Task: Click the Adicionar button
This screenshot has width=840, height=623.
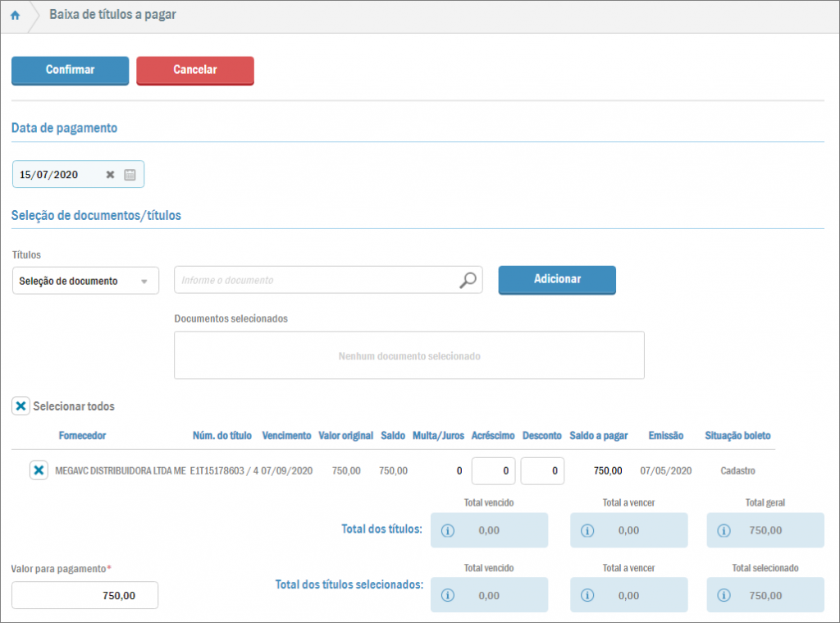Action: pos(557,279)
